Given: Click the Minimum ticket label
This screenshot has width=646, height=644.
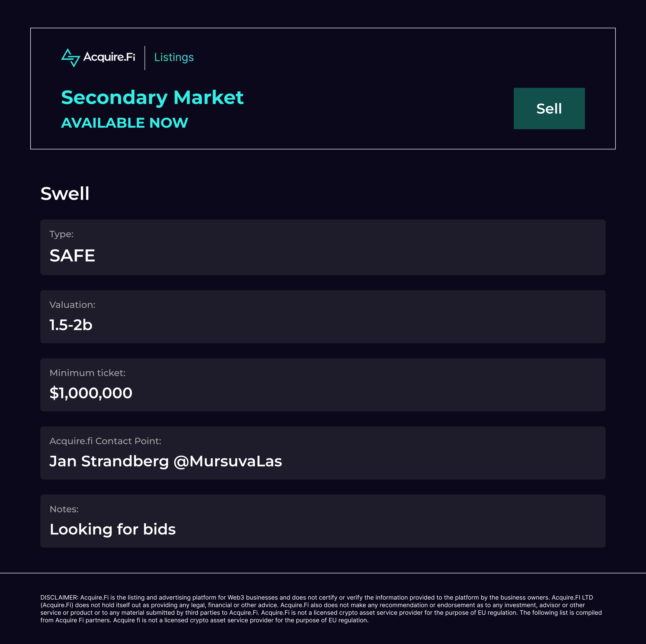Looking at the screenshot, I should [x=87, y=373].
